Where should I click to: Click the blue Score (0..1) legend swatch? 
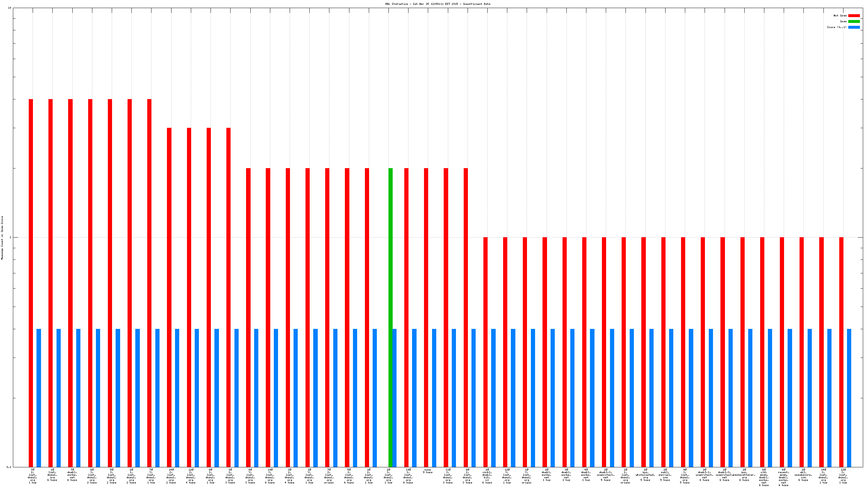[854, 27]
